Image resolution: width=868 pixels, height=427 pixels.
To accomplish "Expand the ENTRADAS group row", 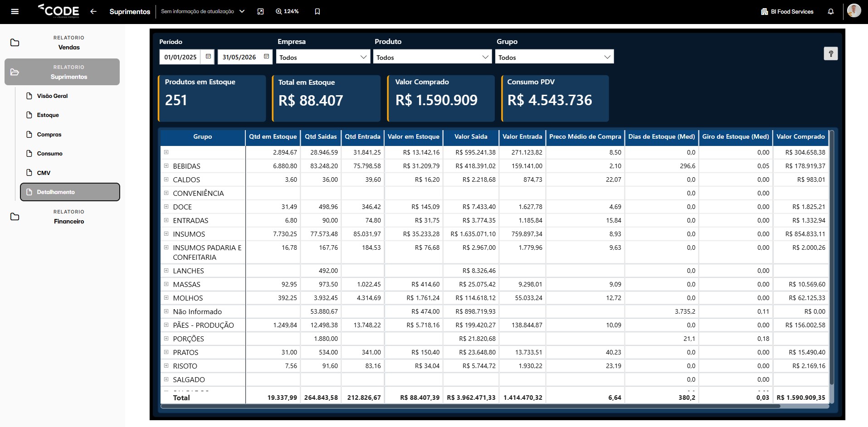I will (166, 220).
